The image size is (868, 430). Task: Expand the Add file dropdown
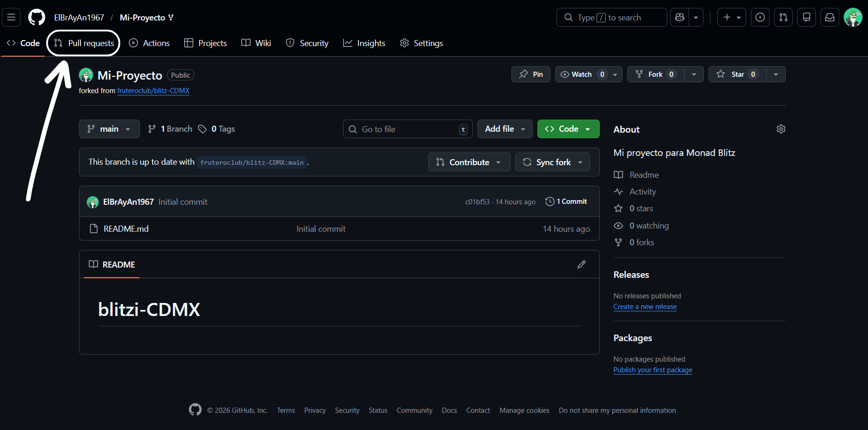click(x=505, y=129)
